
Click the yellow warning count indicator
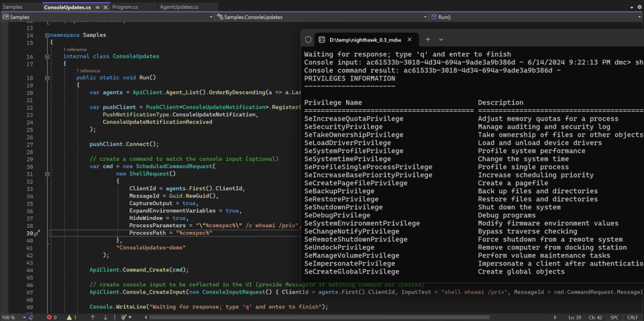[x=72, y=317]
